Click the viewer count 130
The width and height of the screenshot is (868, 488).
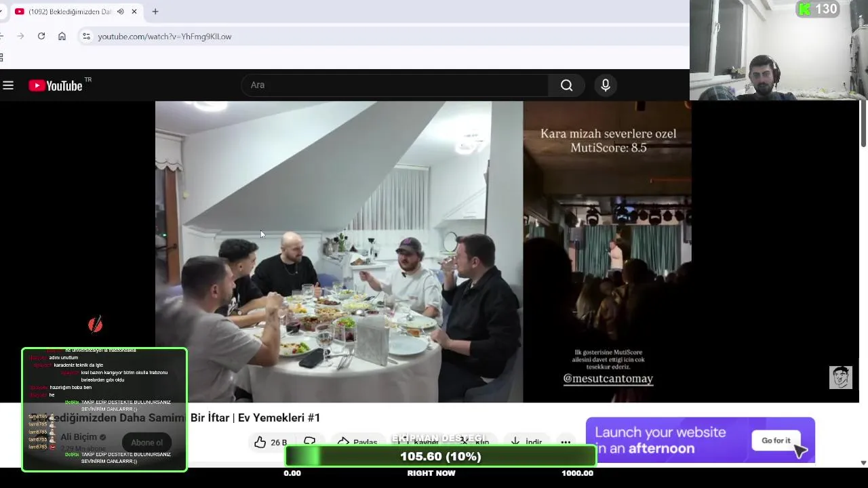(826, 9)
